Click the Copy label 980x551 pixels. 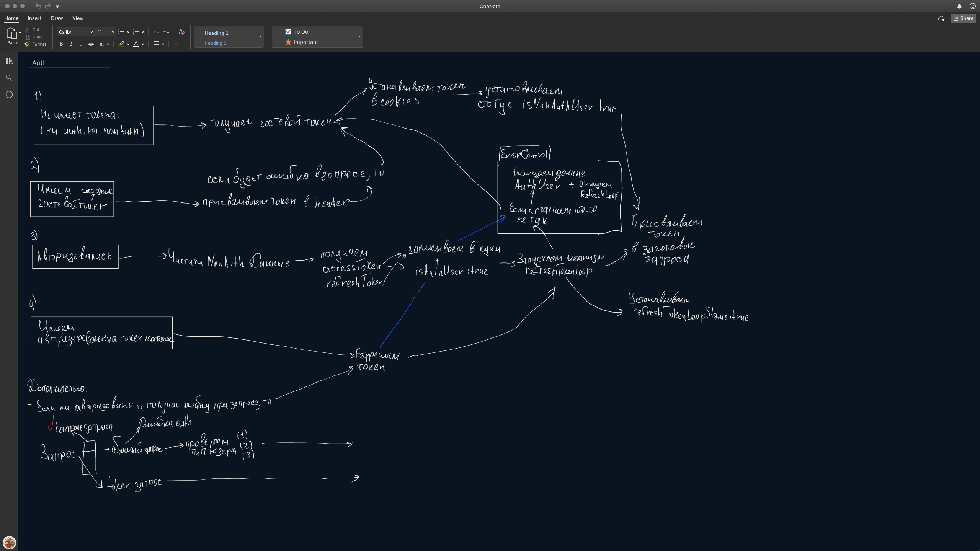[x=37, y=37]
